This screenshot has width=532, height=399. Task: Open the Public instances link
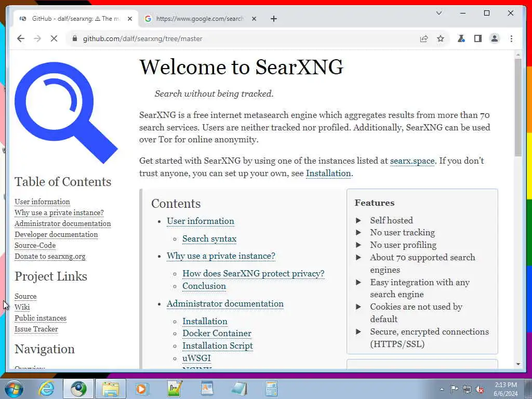click(41, 318)
